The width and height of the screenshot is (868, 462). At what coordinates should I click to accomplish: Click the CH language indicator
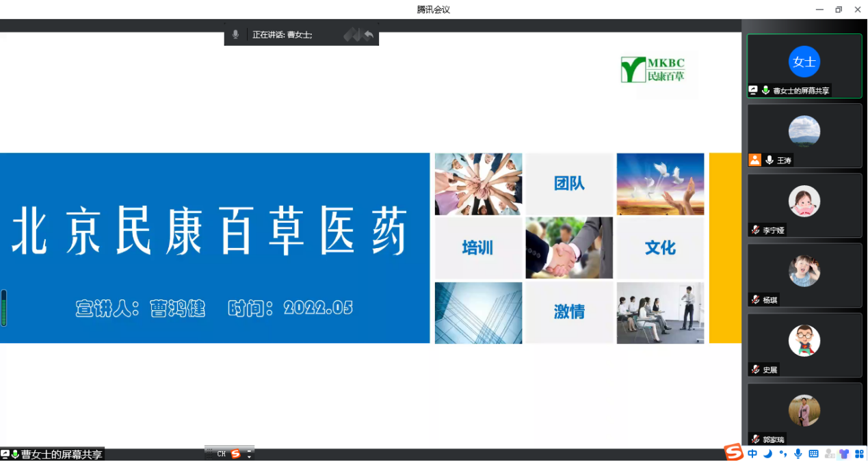[222, 454]
